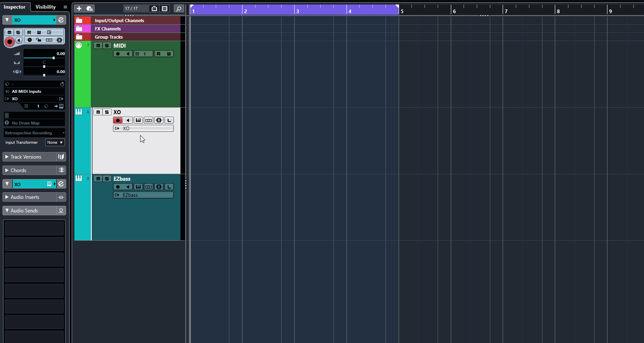The image size is (644, 343).
Task: Click the EZbass track keyboard icon
Action: tap(78, 178)
